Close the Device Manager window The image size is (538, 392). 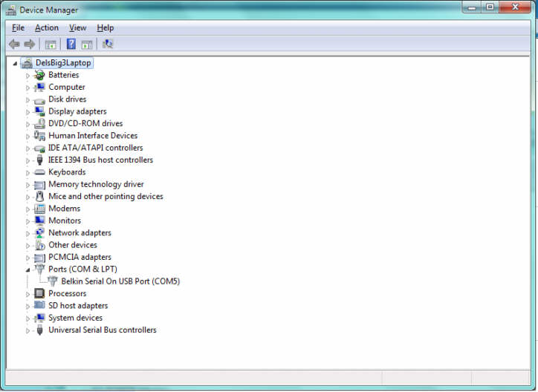click(x=515, y=7)
